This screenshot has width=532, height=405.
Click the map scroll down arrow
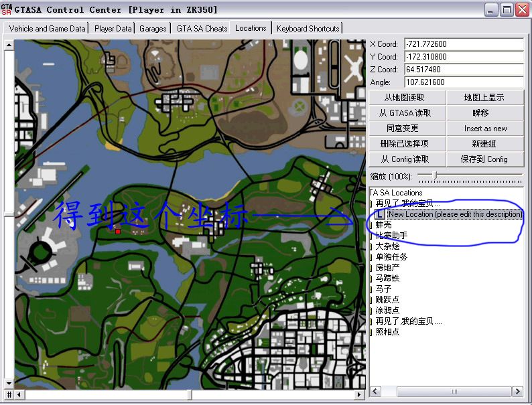point(9,384)
